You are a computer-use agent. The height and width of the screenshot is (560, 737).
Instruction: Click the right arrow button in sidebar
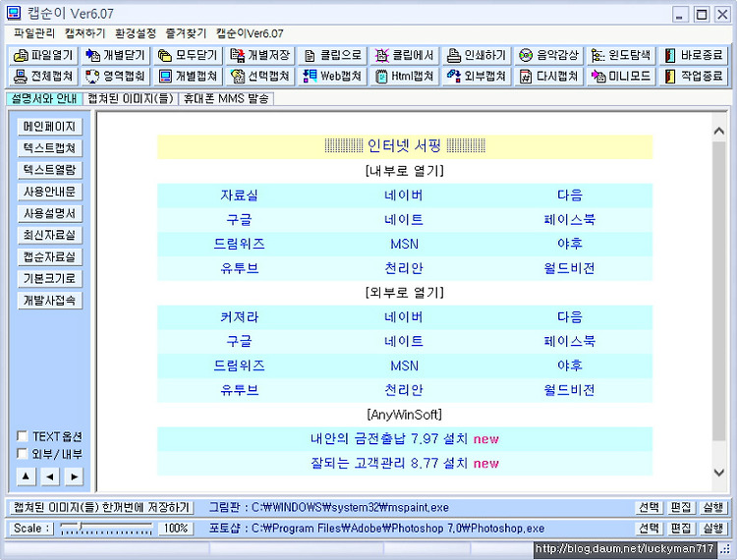(x=75, y=476)
